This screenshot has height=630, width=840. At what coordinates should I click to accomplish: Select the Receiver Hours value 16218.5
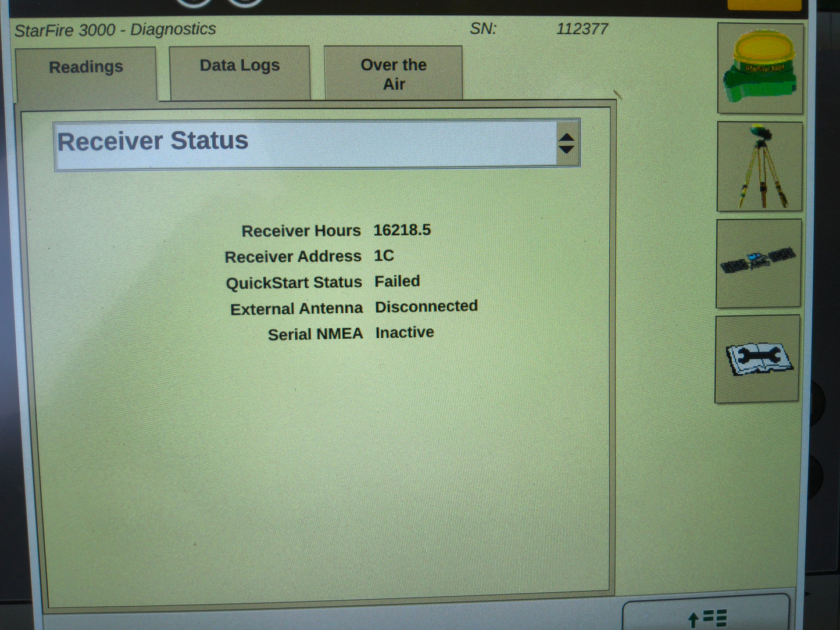402,230
